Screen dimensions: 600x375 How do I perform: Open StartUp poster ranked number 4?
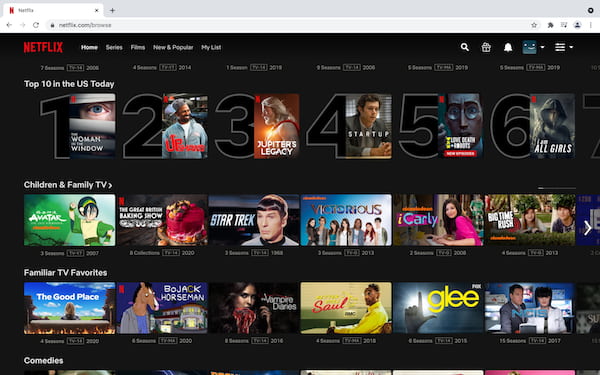pos(368,126)
